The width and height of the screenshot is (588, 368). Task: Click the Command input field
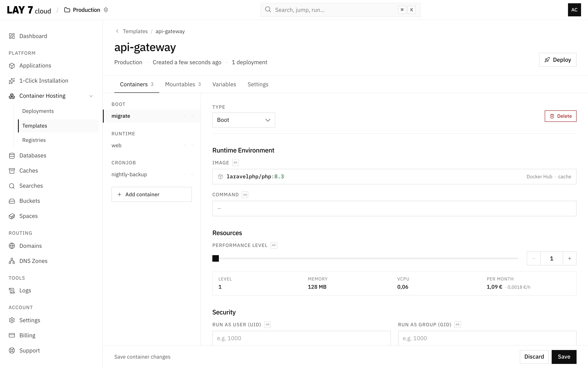point(394,208)
